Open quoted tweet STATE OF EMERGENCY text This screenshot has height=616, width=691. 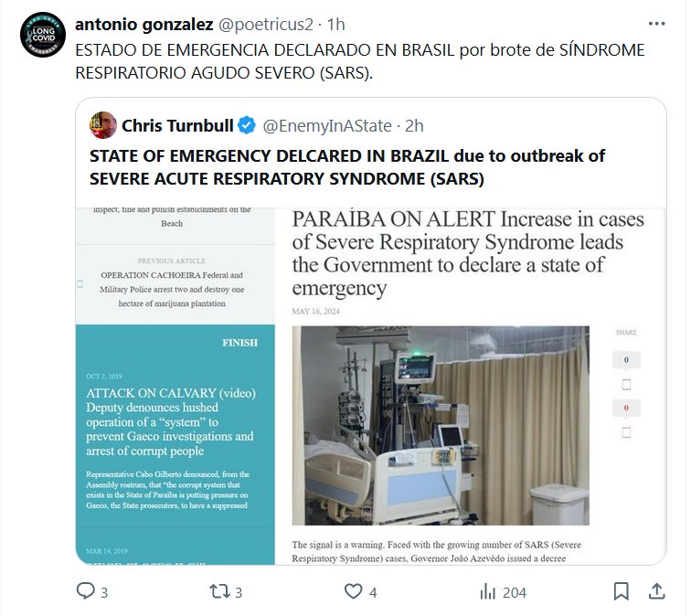point(347,167)
